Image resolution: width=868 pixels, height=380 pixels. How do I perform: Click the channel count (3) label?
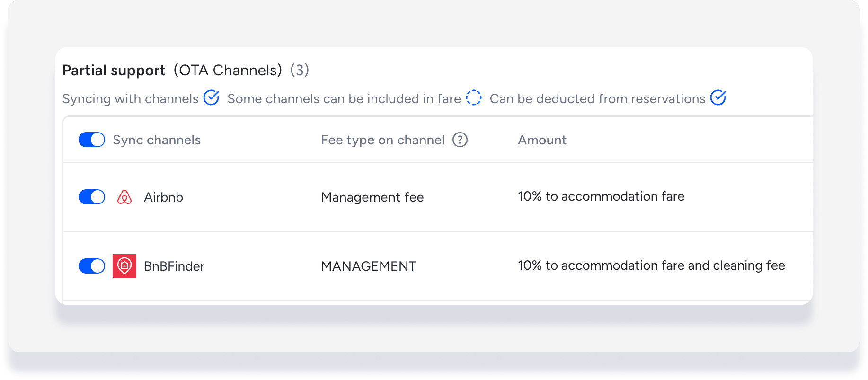tap(299, 70)
